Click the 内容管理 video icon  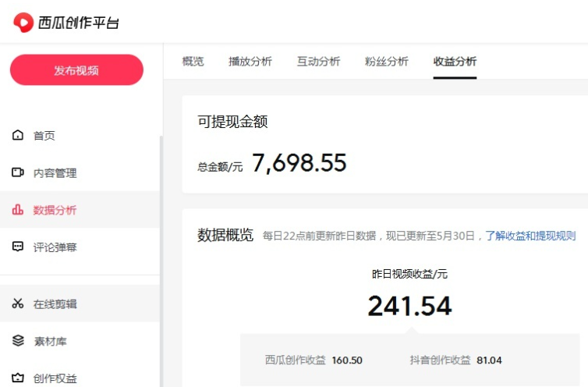pos(18,172)
